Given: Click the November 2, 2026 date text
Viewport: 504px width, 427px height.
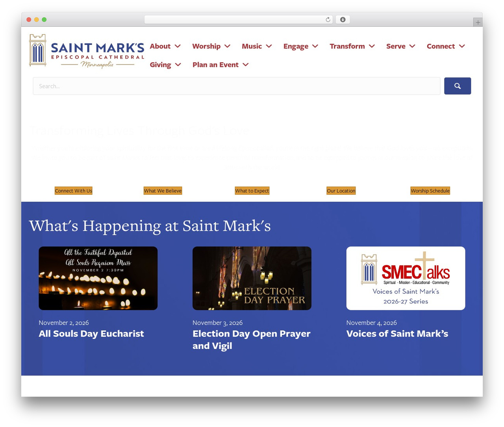Looking at the screenshot, I should pos(64,323).
